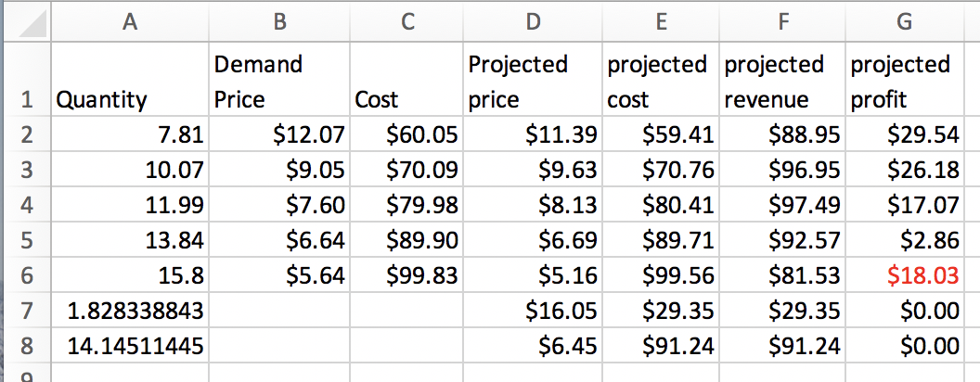
Task: Select cell containing 1.828338843
Action: coord(130,311)
